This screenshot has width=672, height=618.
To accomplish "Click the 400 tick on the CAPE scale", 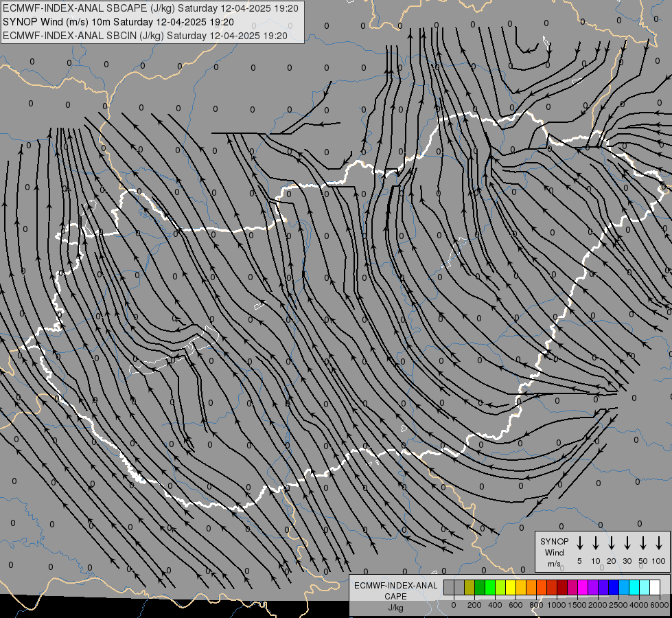I will click(x=495, y=605).
